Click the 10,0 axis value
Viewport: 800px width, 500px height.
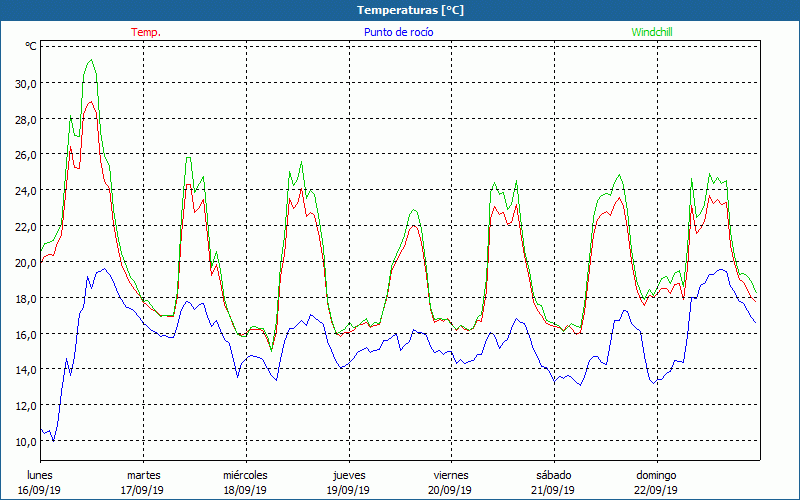(x=26, y=442)
